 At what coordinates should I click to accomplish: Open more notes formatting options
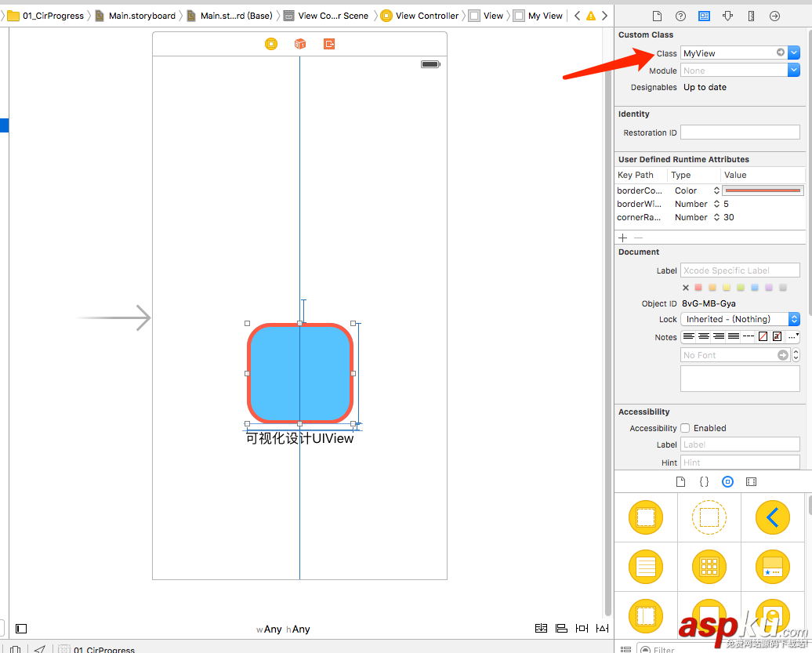[x=793, y=336]
